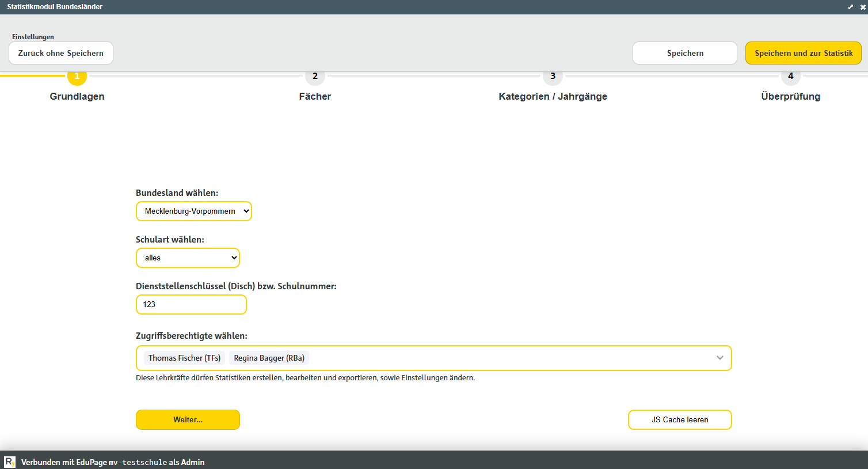
Task: Go to the Überprüfung step label
Action: [791, 96]
